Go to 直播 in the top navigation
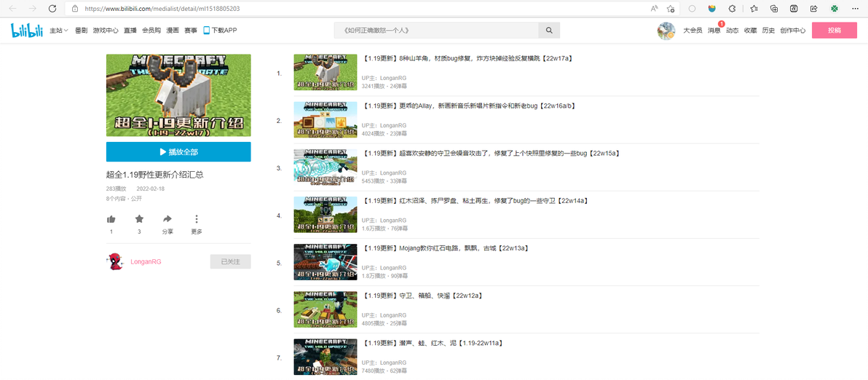The height and width of the screenshot is (380, 868). [x=130, y=31]
